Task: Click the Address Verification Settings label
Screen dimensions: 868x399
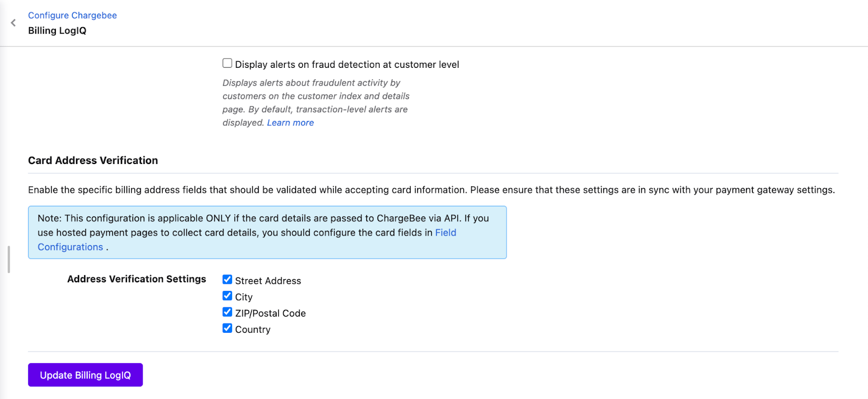Action: coord(136,279)
